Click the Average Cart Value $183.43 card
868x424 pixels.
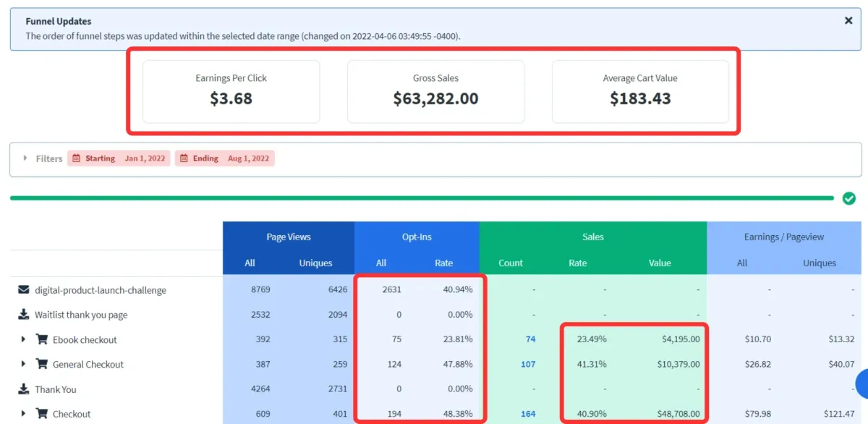tap(640, 91)
